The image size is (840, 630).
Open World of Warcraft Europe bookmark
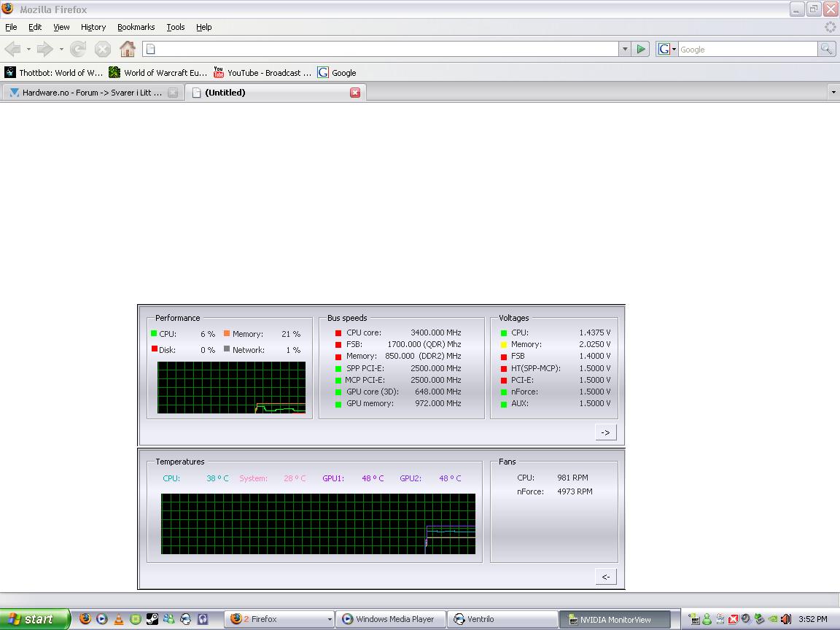tap(158, 72)
